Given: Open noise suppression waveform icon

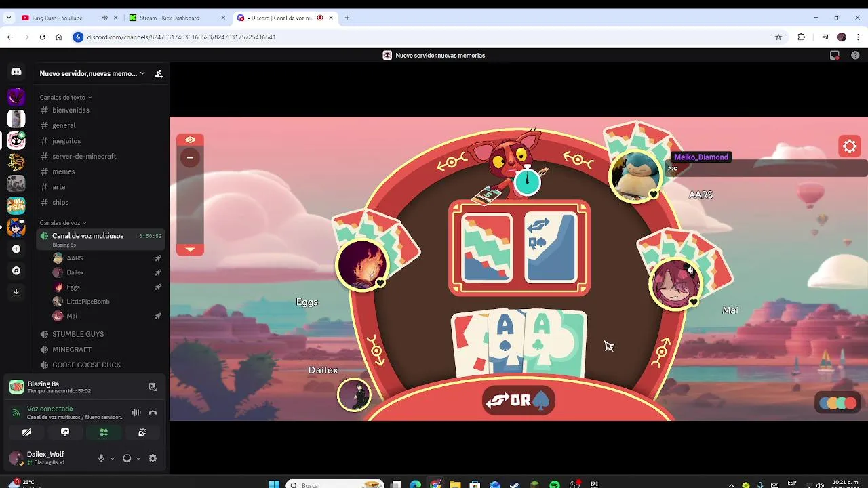Looking at the screenshot, I should click(136, 412).
